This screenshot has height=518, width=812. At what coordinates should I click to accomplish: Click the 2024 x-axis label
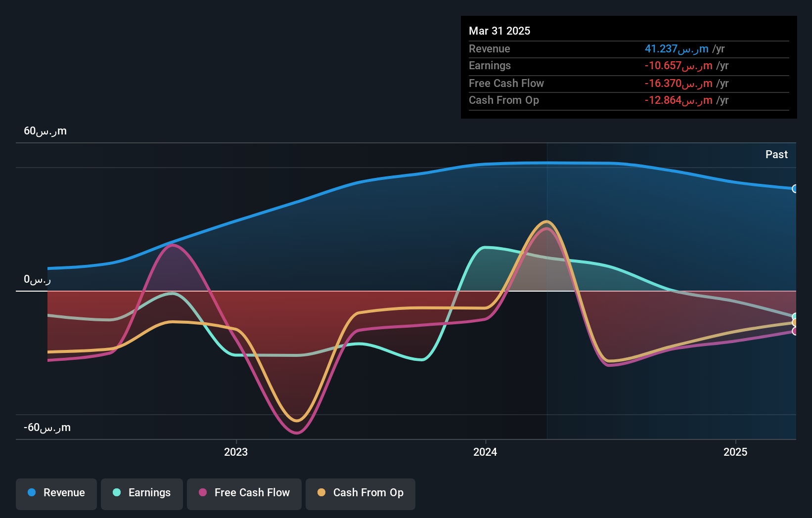485,452
